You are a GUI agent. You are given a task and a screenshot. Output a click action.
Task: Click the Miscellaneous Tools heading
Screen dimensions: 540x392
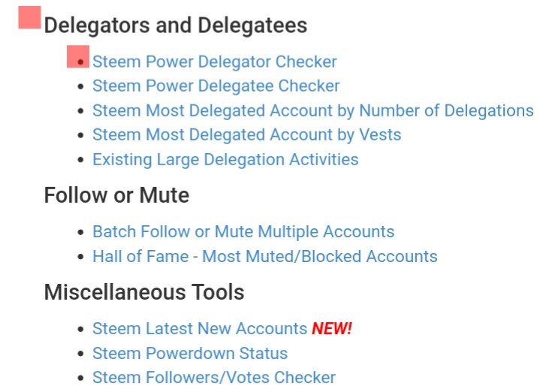pyautogui.click(x=144, y=292)
